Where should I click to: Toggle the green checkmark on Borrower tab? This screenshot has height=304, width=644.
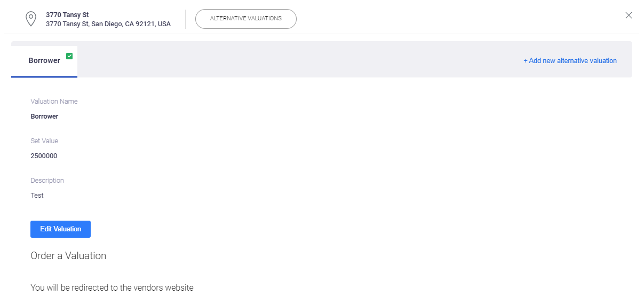click(x=69, y=56)
